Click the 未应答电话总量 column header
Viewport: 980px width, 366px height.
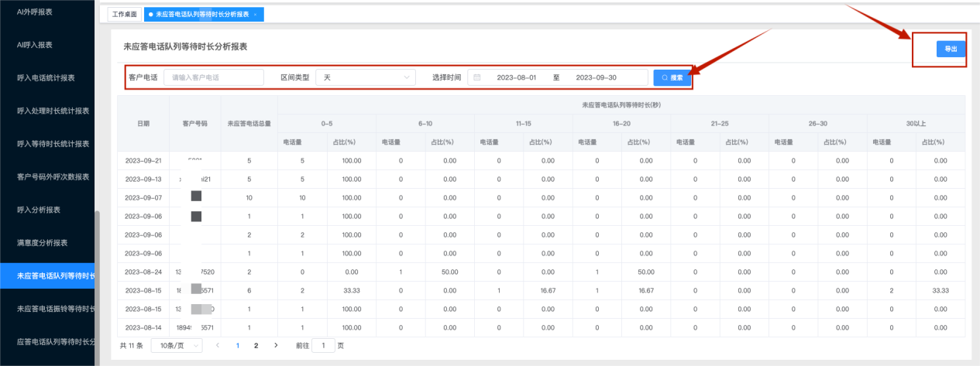pyautogui.click(x=249, y=123)
